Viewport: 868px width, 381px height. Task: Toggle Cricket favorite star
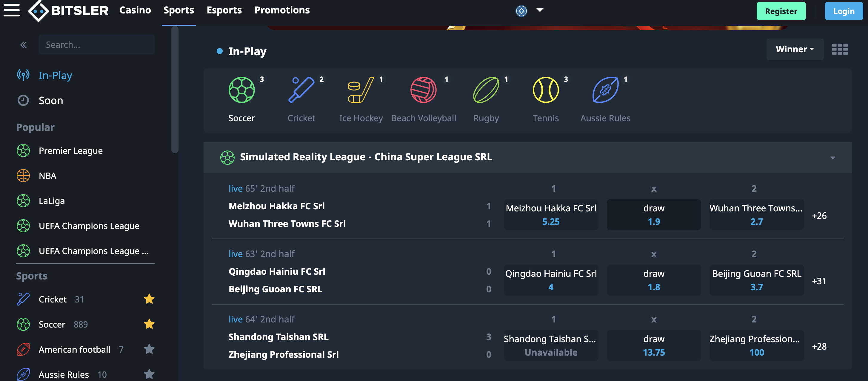[x=149, y=299]
